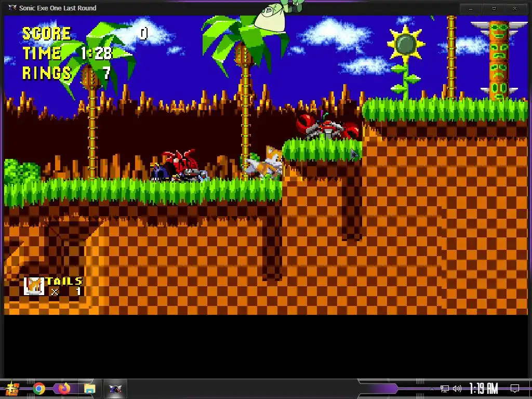Launch Firefox from the taskbar
The height and width of the screenshot is (399, 532).
64,389
